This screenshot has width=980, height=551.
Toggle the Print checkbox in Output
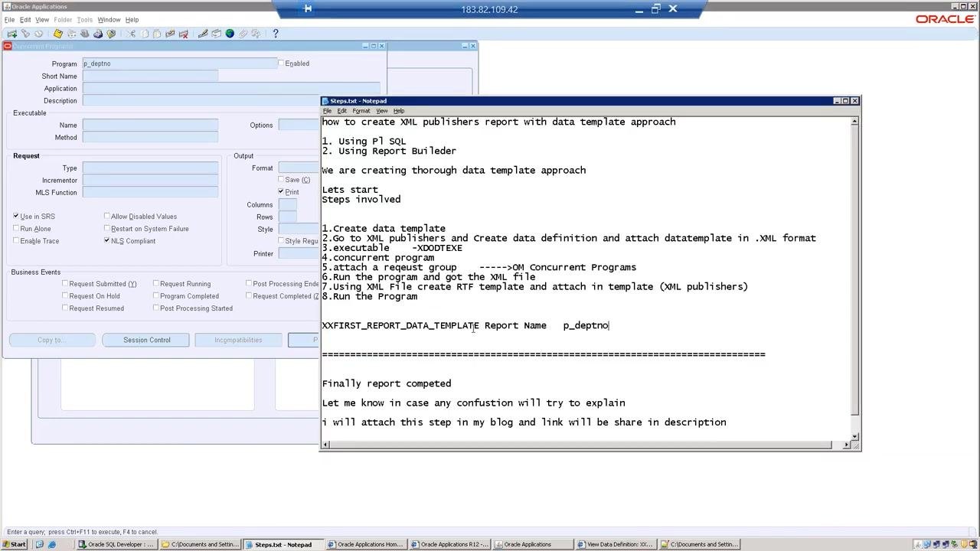(281, 192)
